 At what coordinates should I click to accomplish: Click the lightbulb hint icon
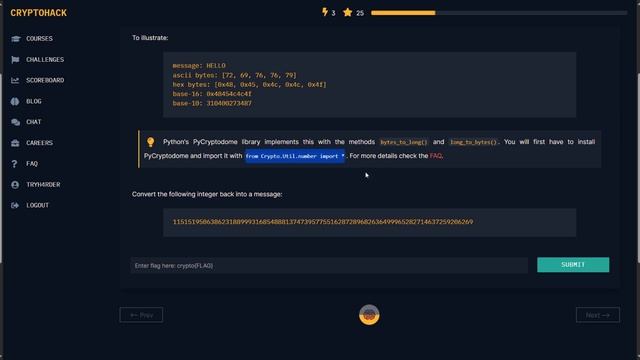150,142
